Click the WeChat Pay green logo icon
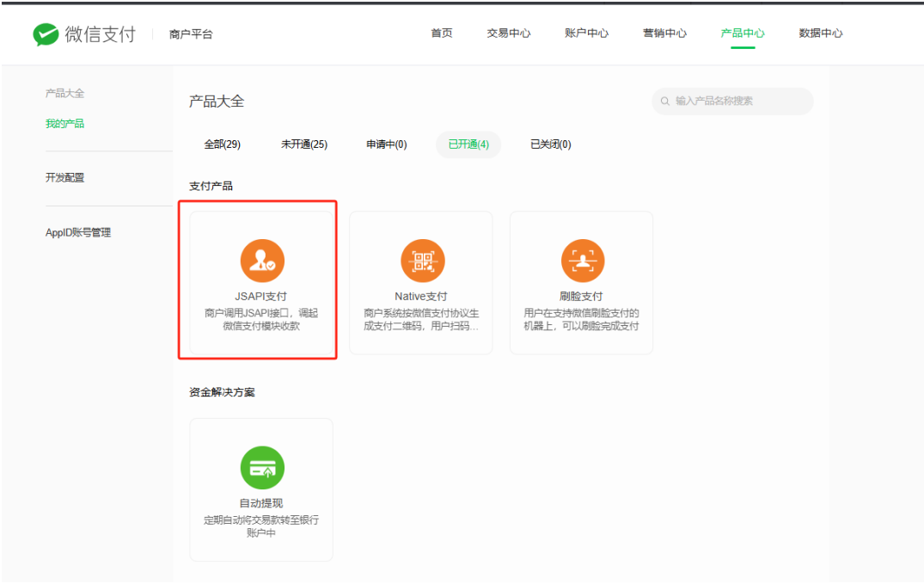Viewport: 924px width, 584px height. tap(46, 34)
